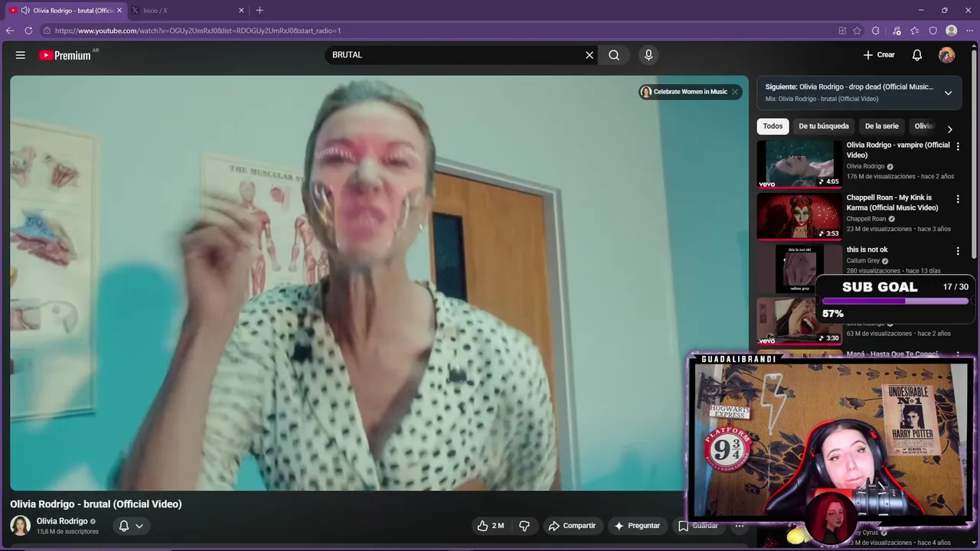Select De tu búsqueda filter chip

click(824, 126)
